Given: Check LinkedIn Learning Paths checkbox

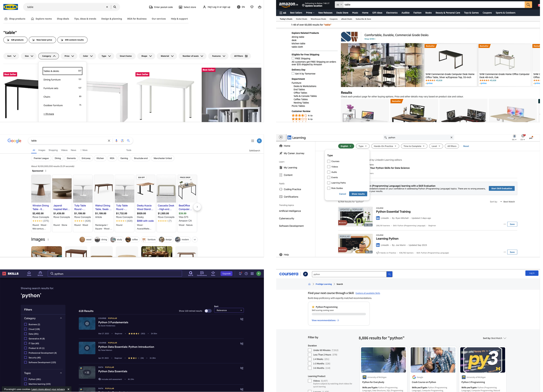Looking at the screenshot, I should (x=329, y=183).
